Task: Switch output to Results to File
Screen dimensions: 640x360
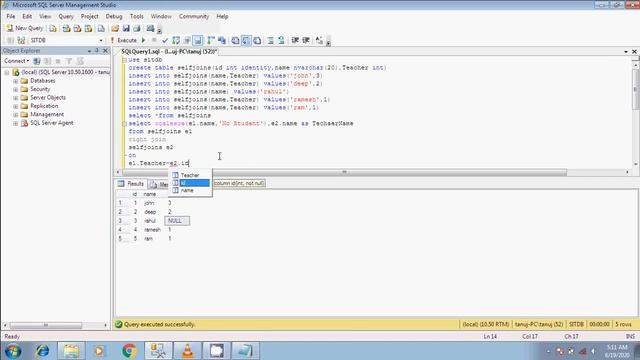Action: (x=257, y=40)
